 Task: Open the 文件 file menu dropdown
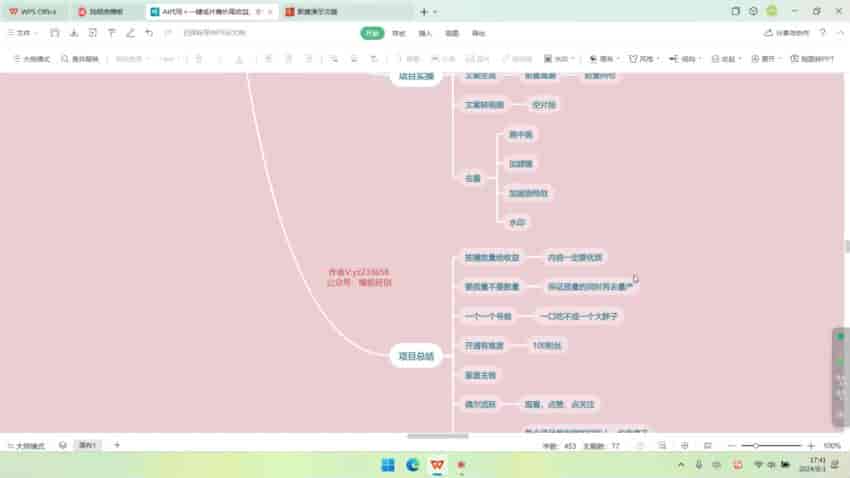(x=23, y=33)
